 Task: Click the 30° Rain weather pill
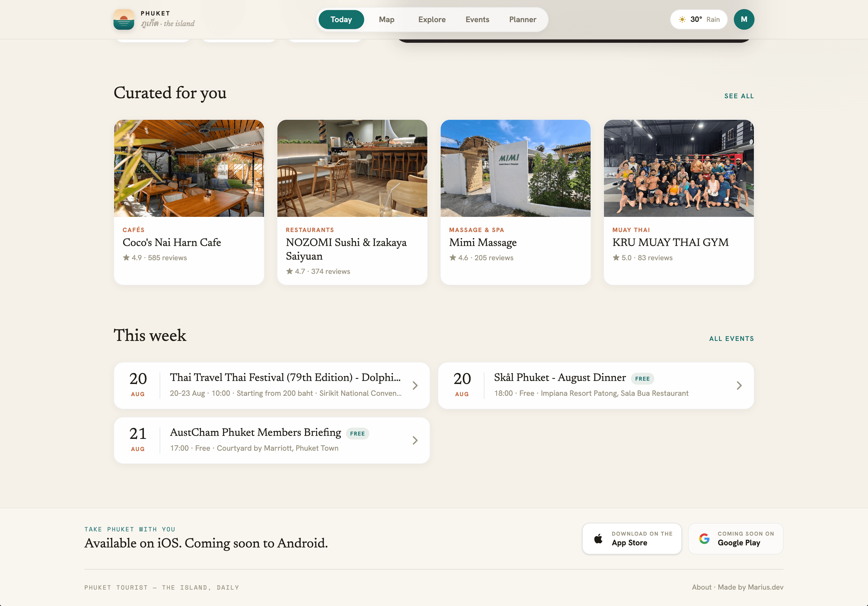(699, 20)
